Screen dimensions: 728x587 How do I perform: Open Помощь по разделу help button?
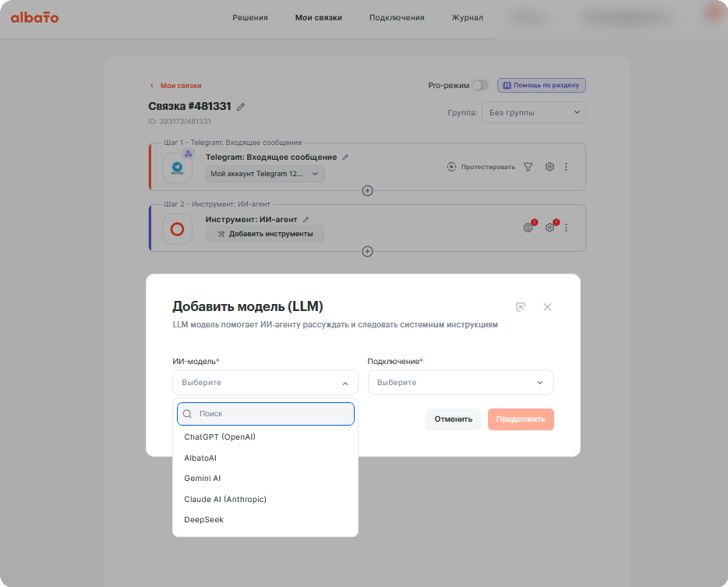(542, 85)
